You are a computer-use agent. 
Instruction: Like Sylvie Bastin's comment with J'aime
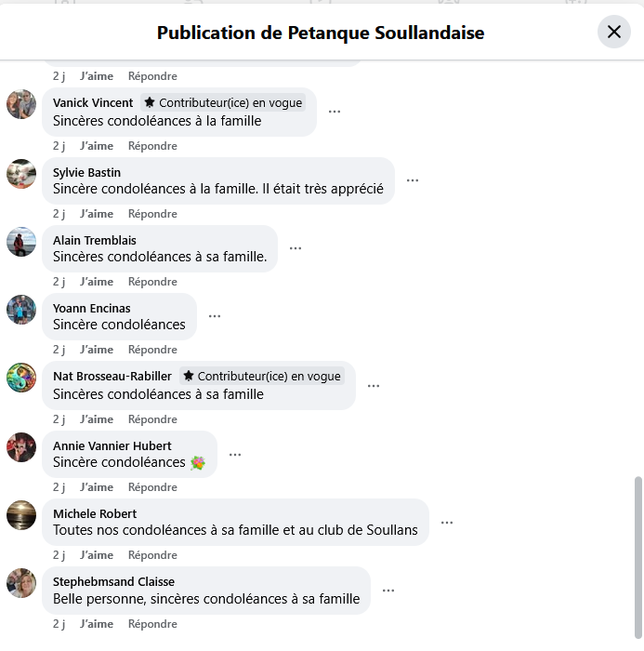[97, 214]
